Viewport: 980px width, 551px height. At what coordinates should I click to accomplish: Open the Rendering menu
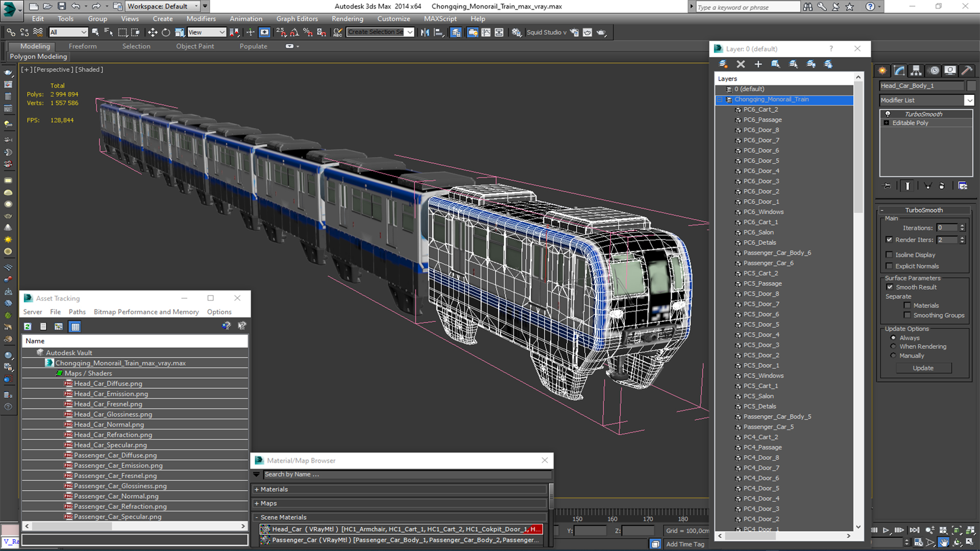coord(347,19)
